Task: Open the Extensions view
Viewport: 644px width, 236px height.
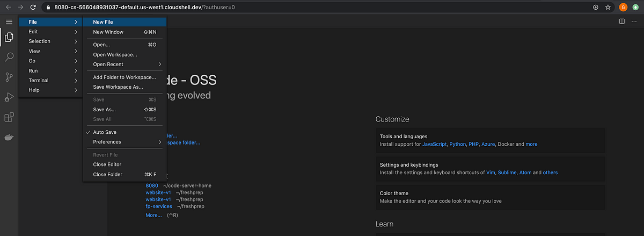Action: 9,117
